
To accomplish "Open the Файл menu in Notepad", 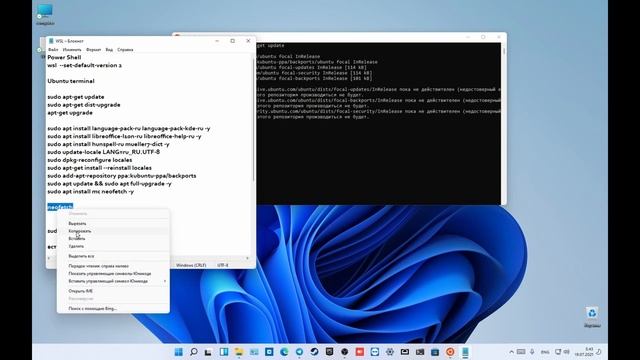I will click(x=53, y=50).
